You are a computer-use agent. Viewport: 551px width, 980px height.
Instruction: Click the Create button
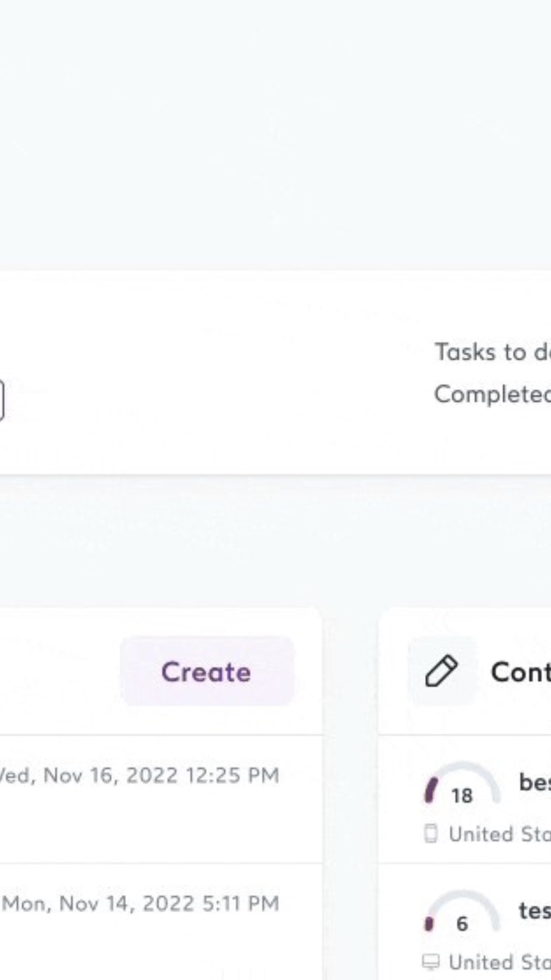[207, 671]
